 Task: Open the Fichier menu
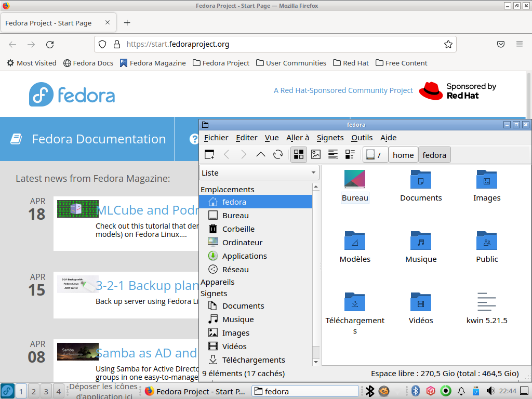(216, 138)
